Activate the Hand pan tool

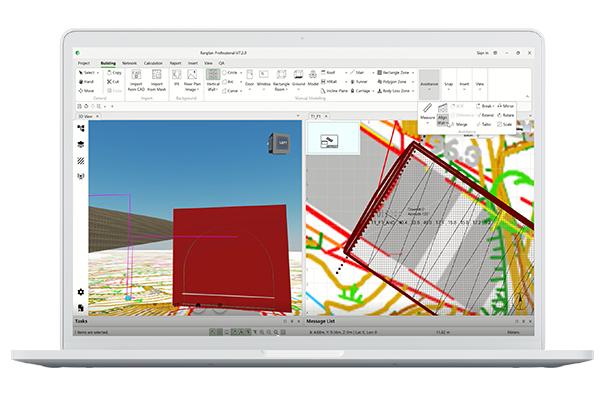click(86, 82)
